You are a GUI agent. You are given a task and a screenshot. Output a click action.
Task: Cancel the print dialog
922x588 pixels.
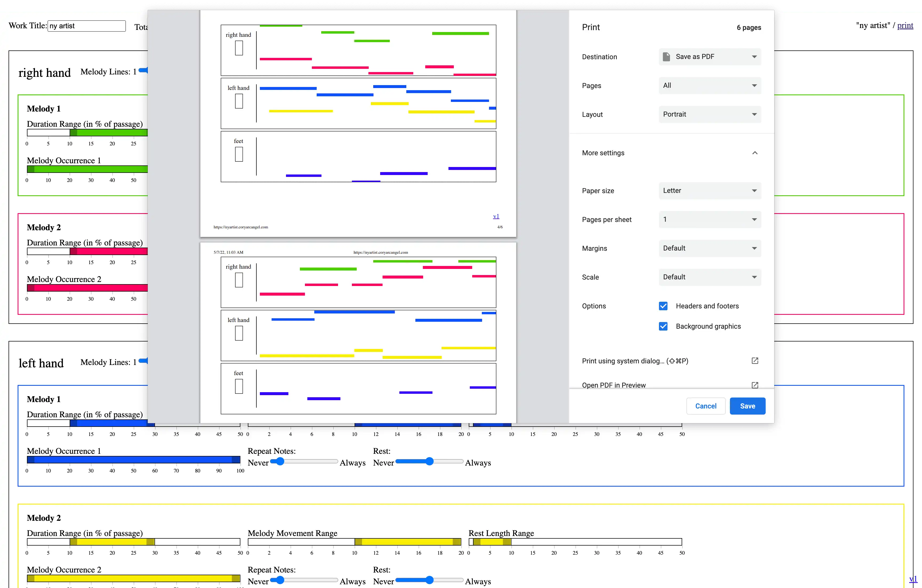706,406
